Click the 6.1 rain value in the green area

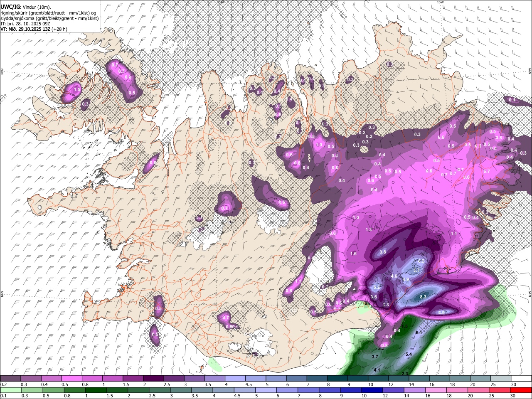[x=419, y=333]
